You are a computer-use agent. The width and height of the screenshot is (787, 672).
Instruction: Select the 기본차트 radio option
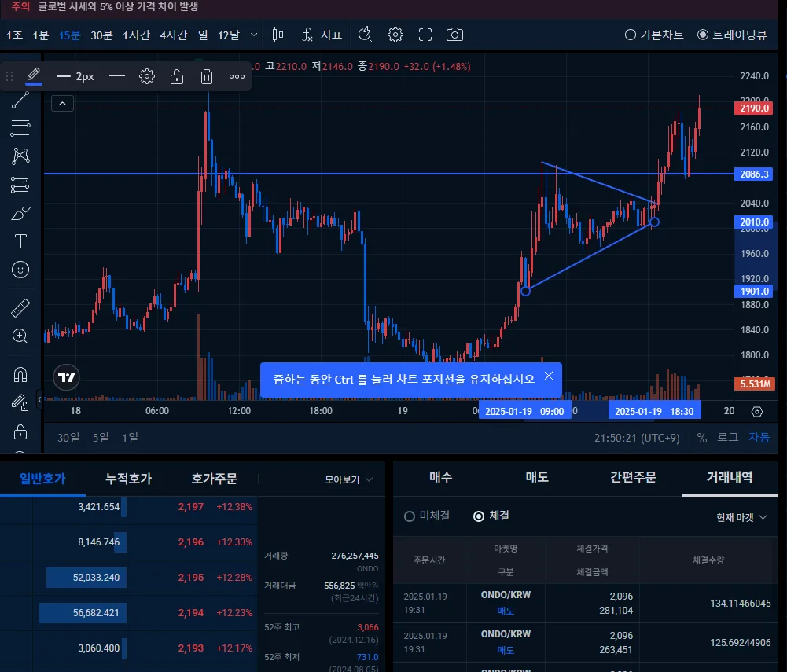[654, 35]
